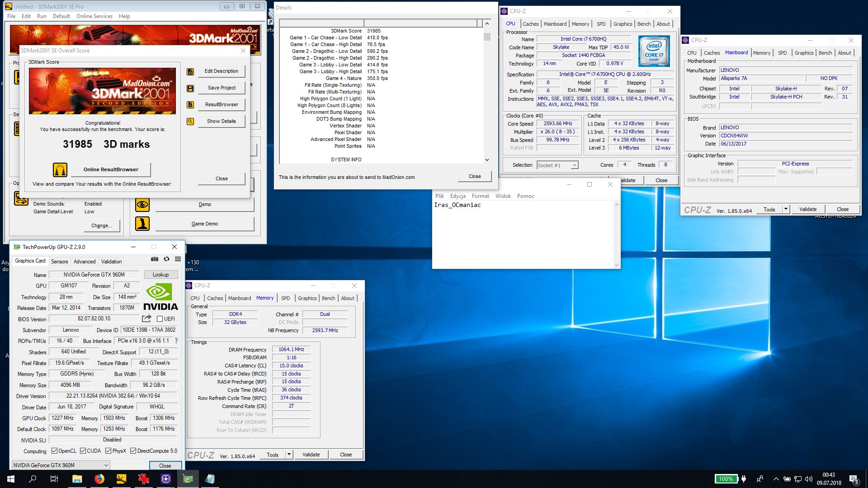Switch to Notepad taskbar icon

210,479
